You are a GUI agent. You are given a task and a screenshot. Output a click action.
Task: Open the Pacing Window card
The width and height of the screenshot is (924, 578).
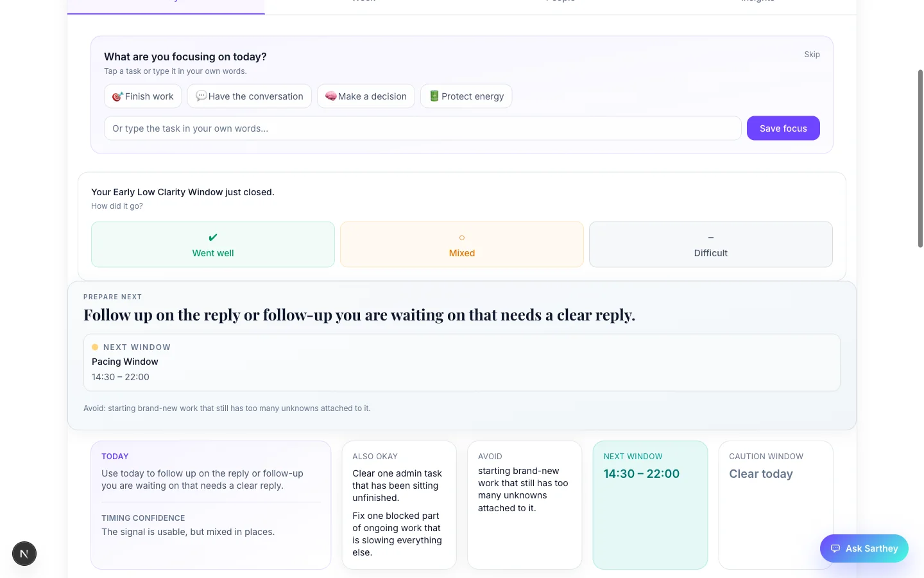pyautogui.click(x=461, y=363)
